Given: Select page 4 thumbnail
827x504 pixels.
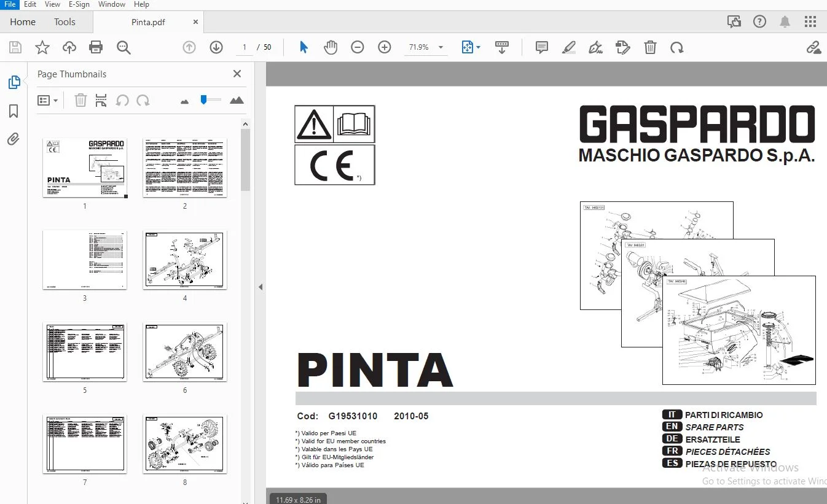Looking at the screenshot, I should coord(185,260).
